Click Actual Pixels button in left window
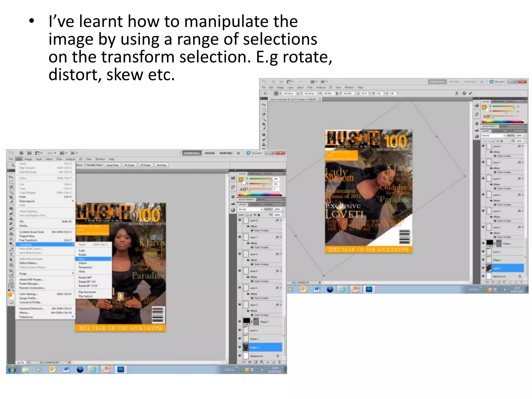This screenshot has height=399, width=532. 112,165
